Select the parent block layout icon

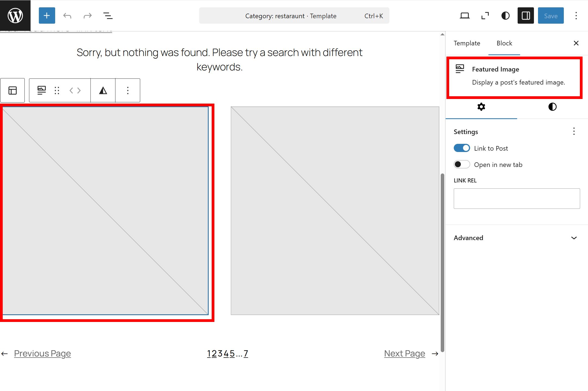pyautogui.click(x=12, y=90)
